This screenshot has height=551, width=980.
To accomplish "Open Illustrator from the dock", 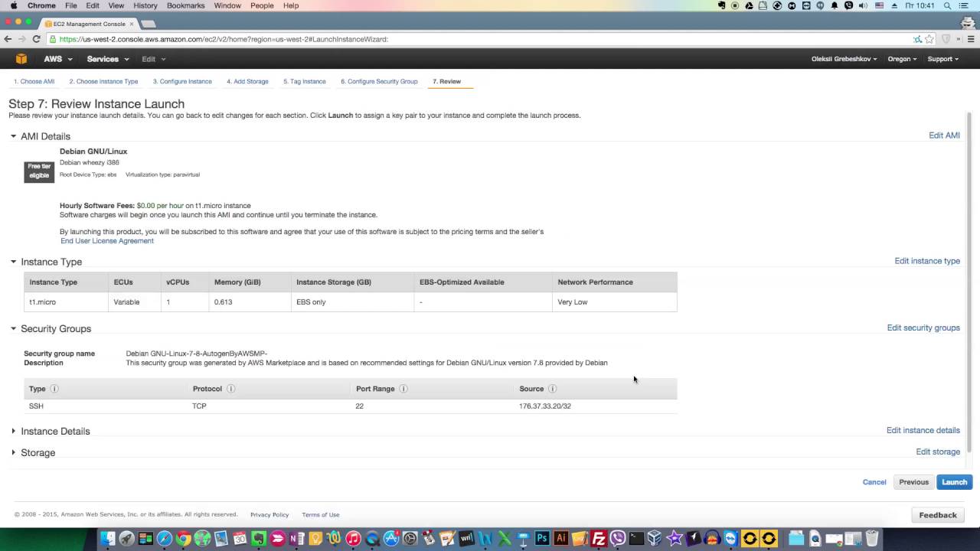I will coord(561,539).
